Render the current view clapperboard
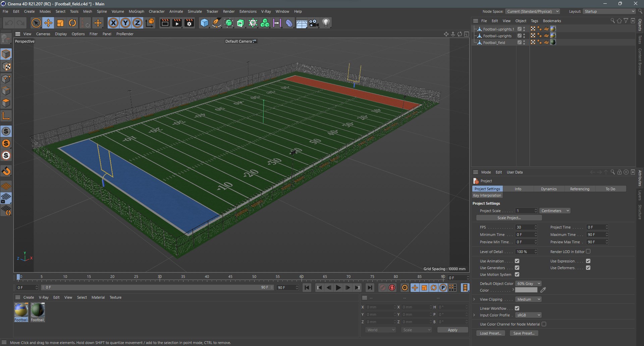This screenshot has width=644, height=346. (165, 23)
